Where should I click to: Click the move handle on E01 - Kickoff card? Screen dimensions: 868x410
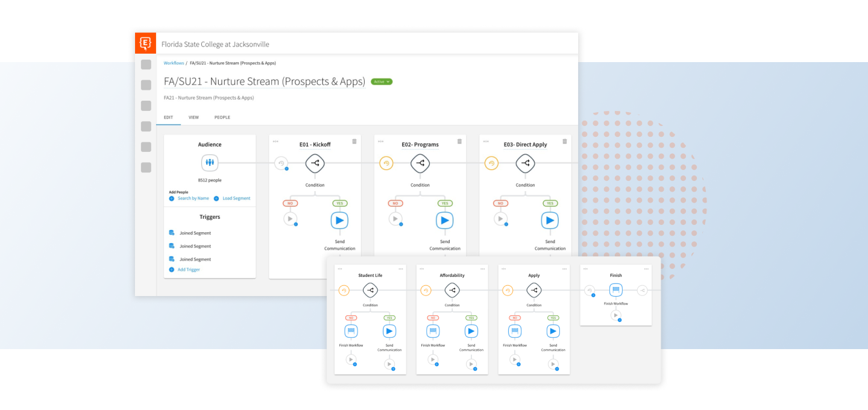(275, 142)
